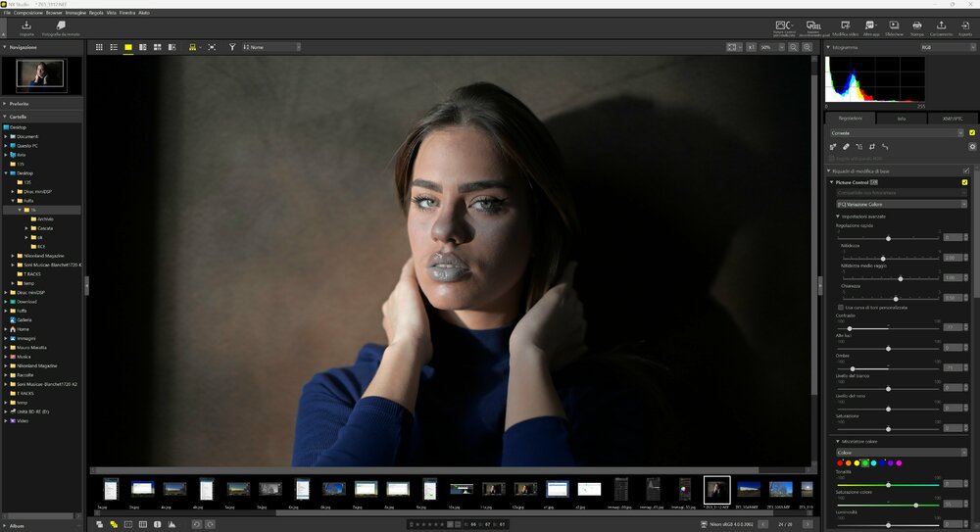Set zoom to 1:1 view
The height and width of the screenshot is (532, 980).
pyautogui.click(x=751, y=47)
